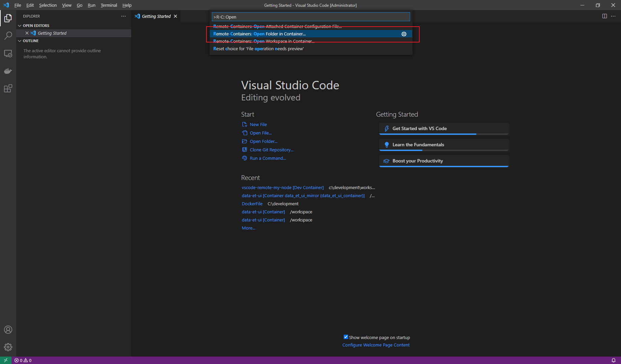621x364 pixels.
Task: Open Get Started with VS Code walkthrough
Action: click(444, 129)
